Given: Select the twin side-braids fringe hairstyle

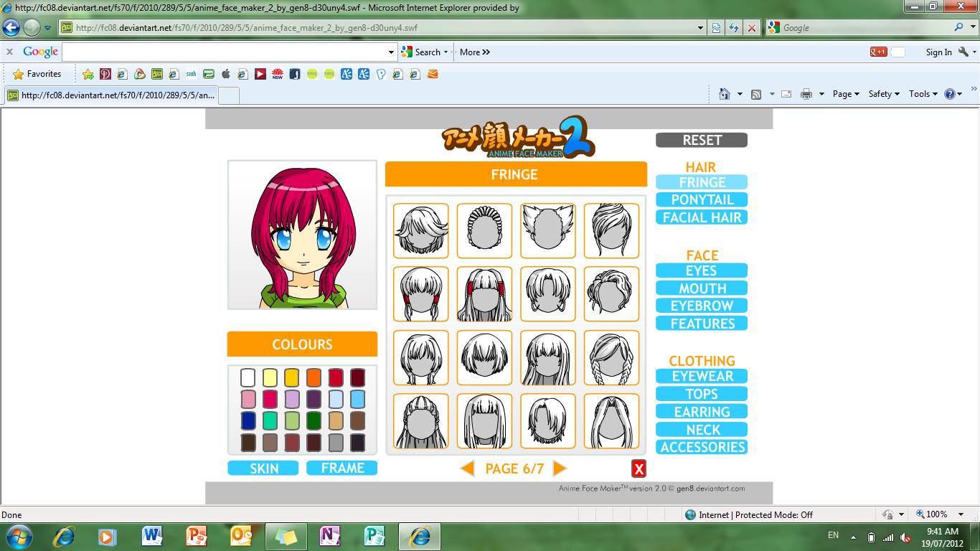Looking at the screenshot, I should (611, 357).
